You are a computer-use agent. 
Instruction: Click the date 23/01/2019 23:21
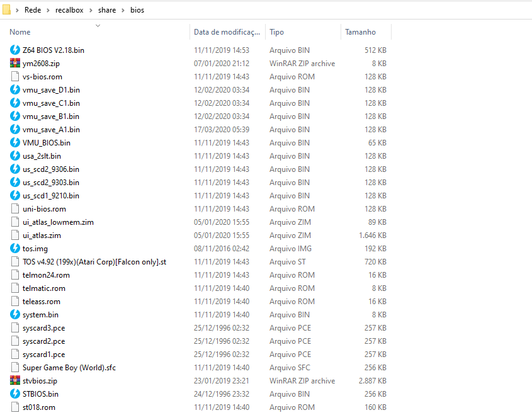[x=222, y=381]
